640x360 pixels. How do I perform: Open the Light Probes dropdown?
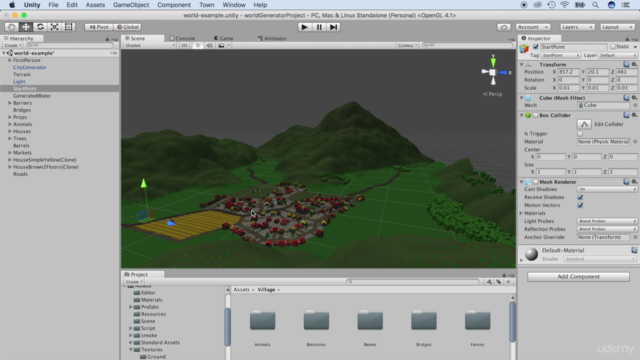click(607, 221)
